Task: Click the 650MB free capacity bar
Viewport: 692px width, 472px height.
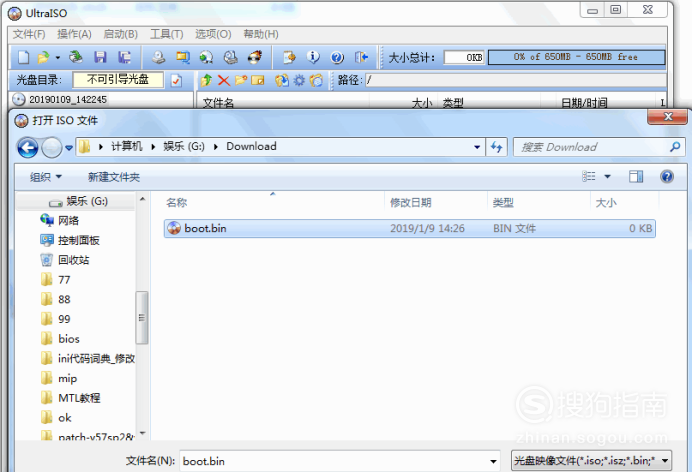Action: pyautogui.click(x=576, y=57)
